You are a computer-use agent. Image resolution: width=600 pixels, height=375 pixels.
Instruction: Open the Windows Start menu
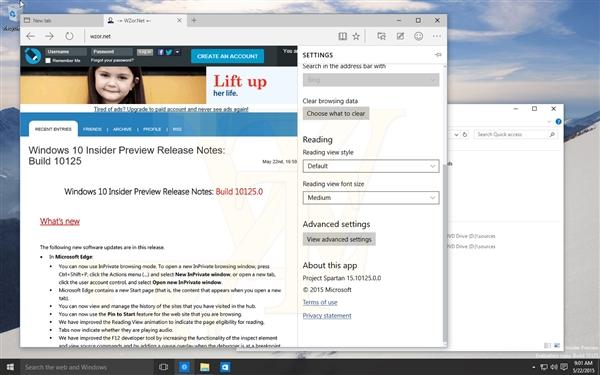click(10, 367)
